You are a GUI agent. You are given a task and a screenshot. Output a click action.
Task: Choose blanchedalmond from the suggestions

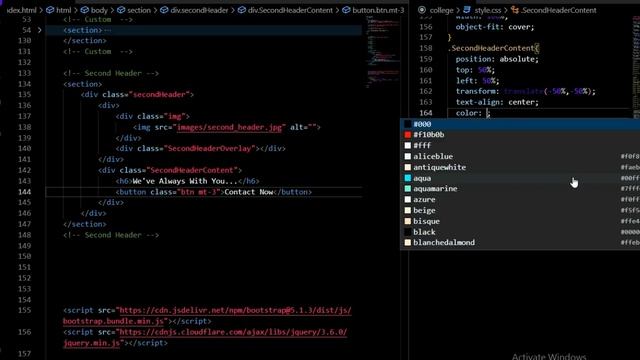(x=520, y=242)
